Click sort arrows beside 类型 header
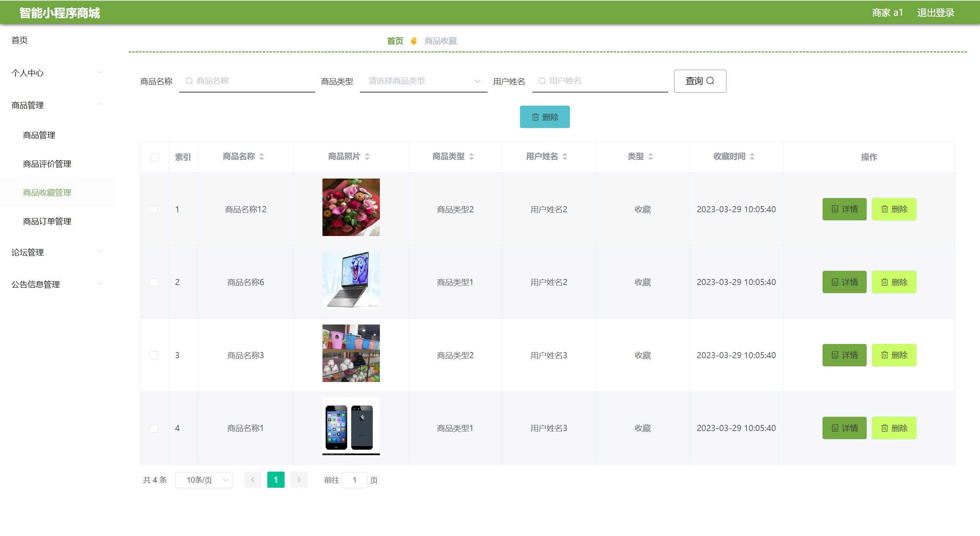The height and width of the screenshot is (536, 980). point(650,156)
